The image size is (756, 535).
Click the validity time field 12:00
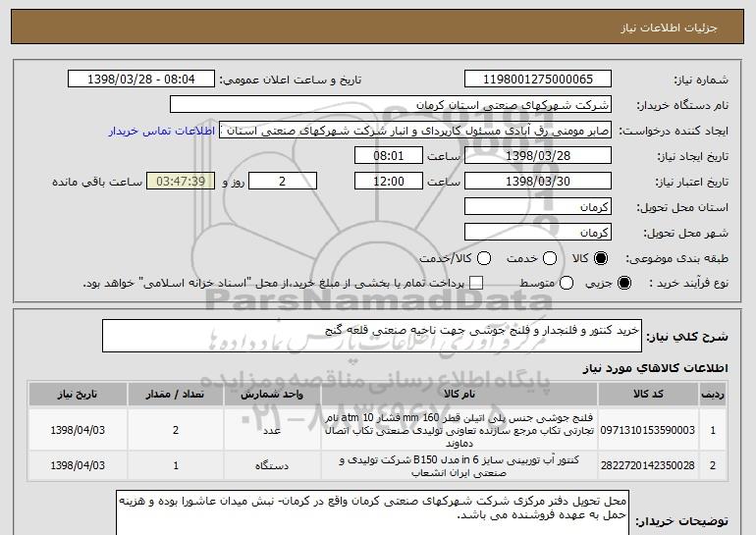pos(389,182)
